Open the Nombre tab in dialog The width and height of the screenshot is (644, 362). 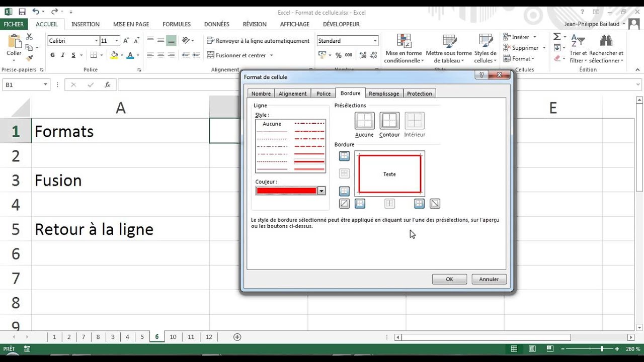(x=261, y=94)
